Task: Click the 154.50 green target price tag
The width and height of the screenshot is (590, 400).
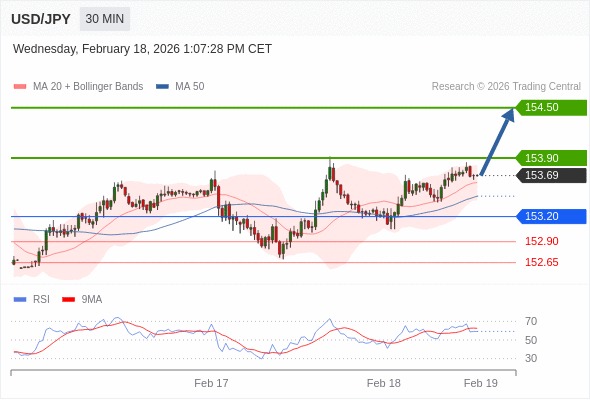Action: point(551,108)
